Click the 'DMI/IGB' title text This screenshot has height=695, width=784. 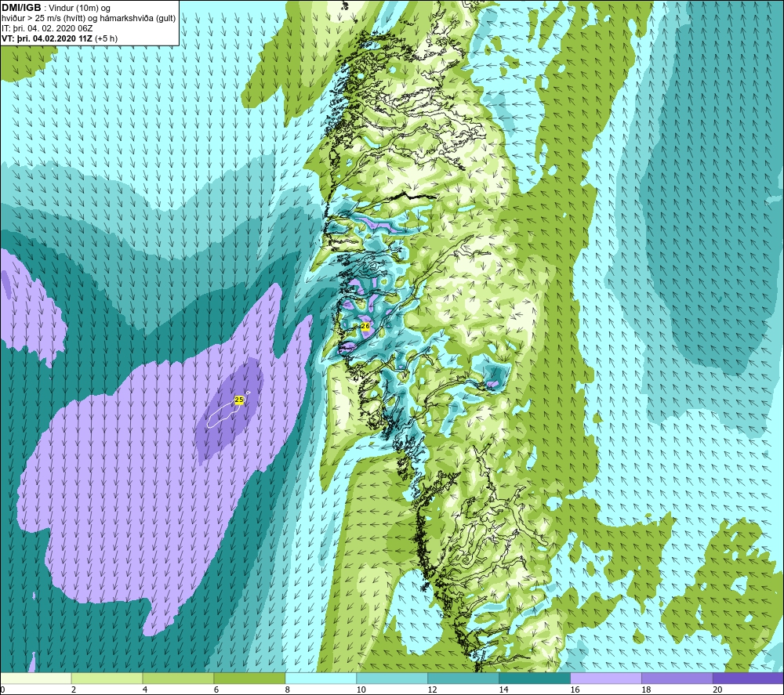click(21, 8)
